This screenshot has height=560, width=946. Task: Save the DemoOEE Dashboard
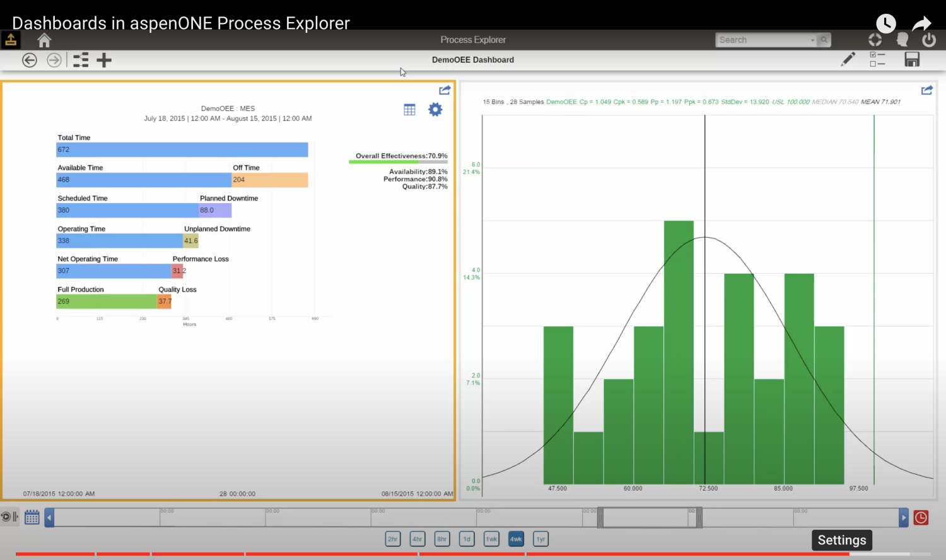click(912, 59)
